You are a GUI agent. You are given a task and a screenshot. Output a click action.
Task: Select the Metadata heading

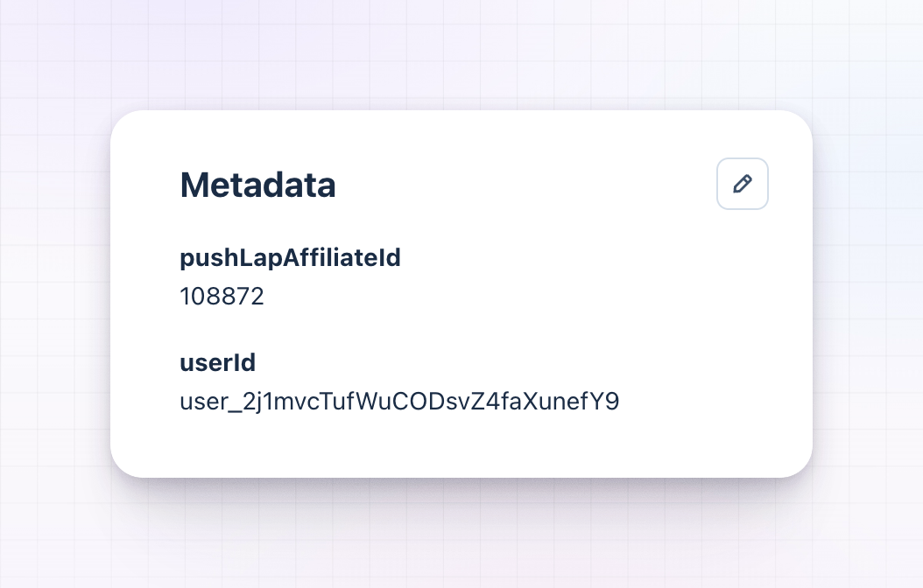[x=257, y=185]
